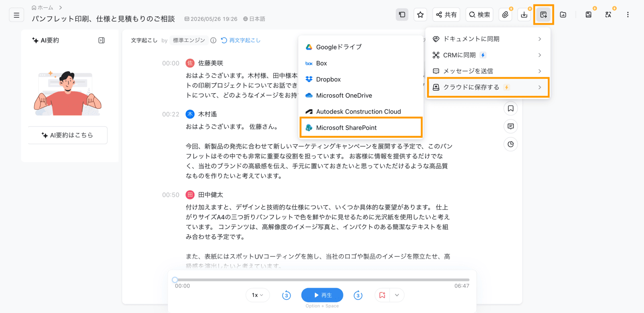Collapse the AI要約 panel
This screenshot has width=644, height=313.
tap(101, 40)
